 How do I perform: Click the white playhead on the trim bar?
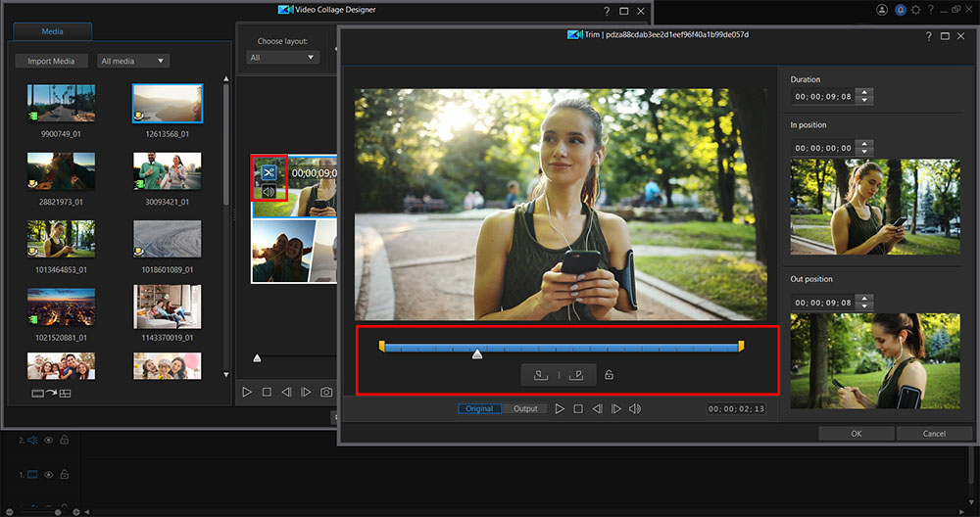pyautogui.click(x=477, y=353)
